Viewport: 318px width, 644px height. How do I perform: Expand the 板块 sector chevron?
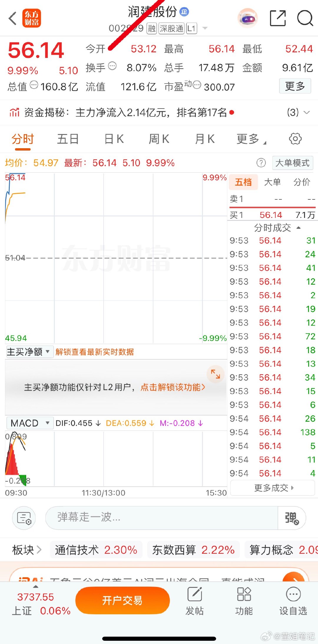39,550
